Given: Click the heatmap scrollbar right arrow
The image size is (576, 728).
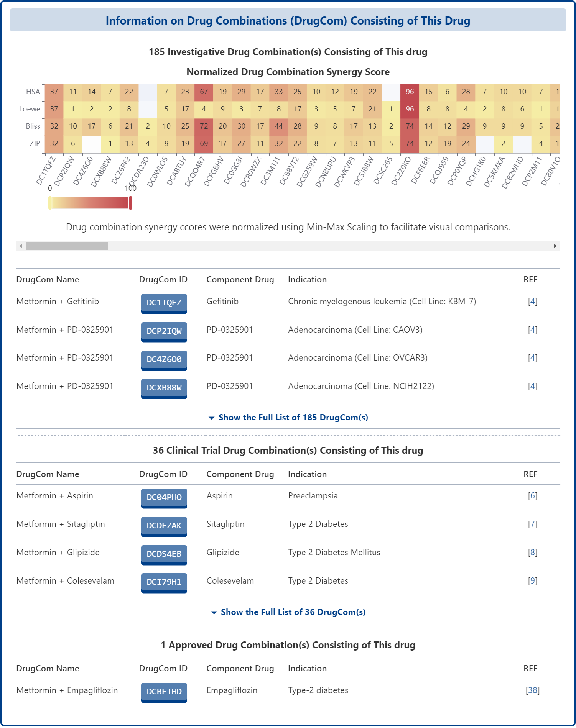Looking at the screenshot, I should (555, 246).
